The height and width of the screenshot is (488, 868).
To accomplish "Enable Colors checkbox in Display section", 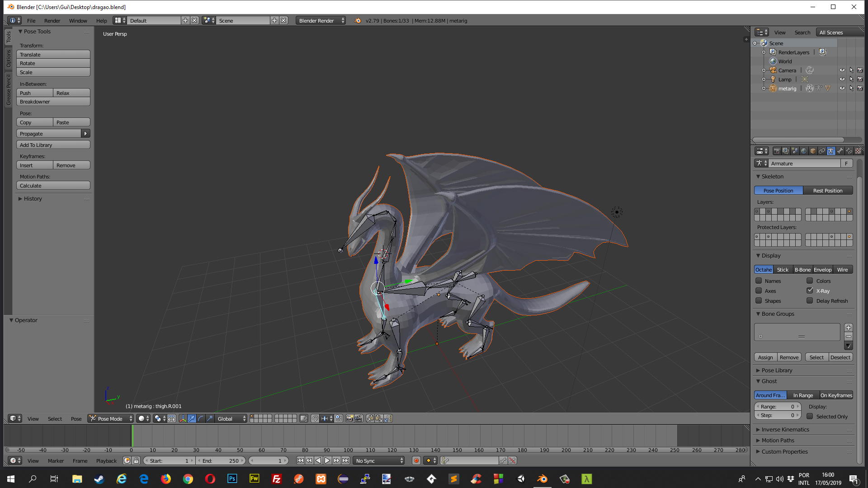I will (x=809, y=281).
